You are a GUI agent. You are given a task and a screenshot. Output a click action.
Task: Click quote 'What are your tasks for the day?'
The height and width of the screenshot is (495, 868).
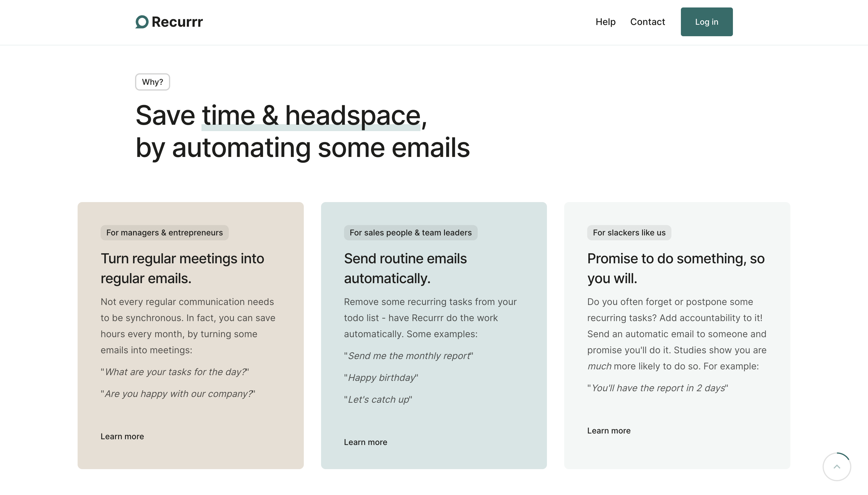(175, 372)
